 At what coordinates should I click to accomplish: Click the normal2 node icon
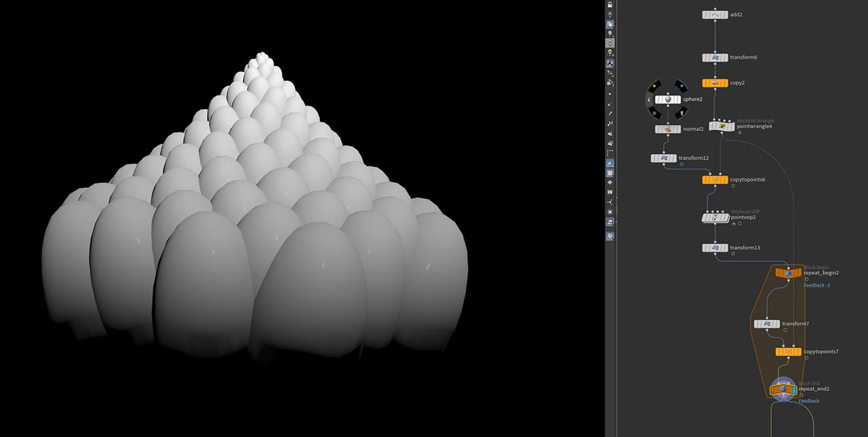(x=667, y=129)
